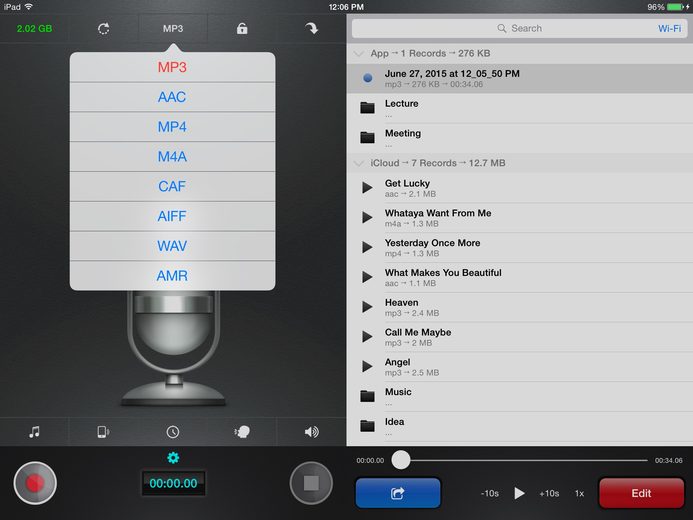The width and height of the screenshot is (693, 520).
Task: Open the Wi-Fi transfer link
Action: 669,28
